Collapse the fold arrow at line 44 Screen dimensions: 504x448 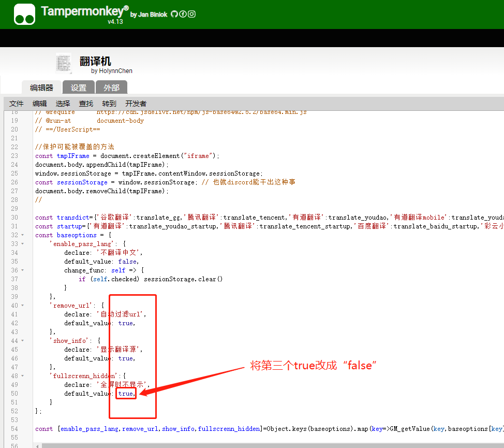click(x=22, y=341)
